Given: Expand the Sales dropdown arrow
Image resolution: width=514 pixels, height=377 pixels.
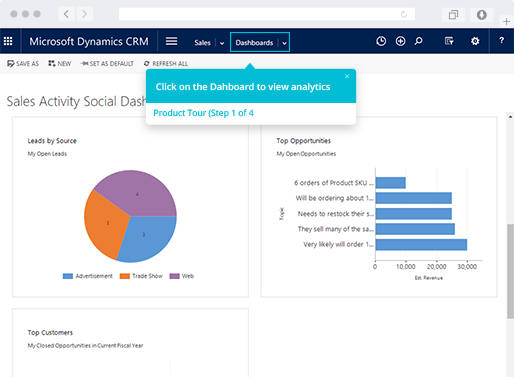Looking at the screenshot, I should (222, 43).
